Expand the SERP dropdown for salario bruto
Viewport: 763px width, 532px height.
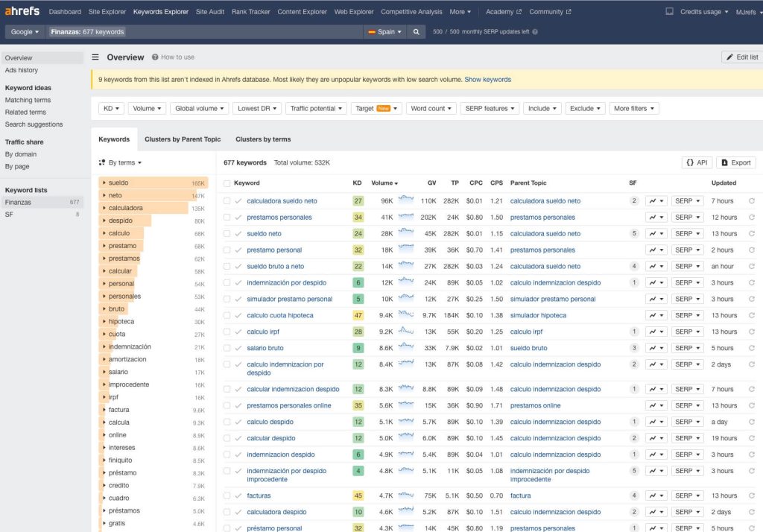[687, 349]
